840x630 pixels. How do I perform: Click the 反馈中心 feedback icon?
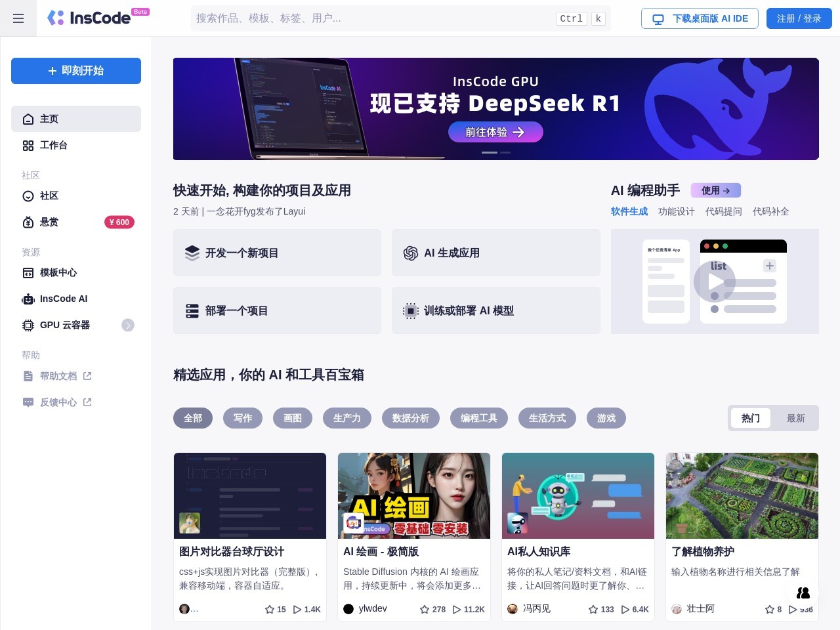28,402
